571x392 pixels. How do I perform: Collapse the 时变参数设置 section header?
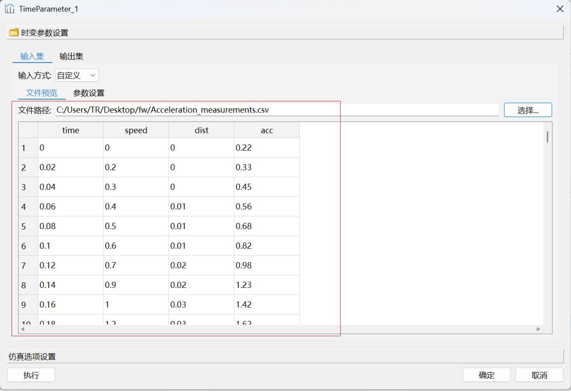tap(285, 33)
